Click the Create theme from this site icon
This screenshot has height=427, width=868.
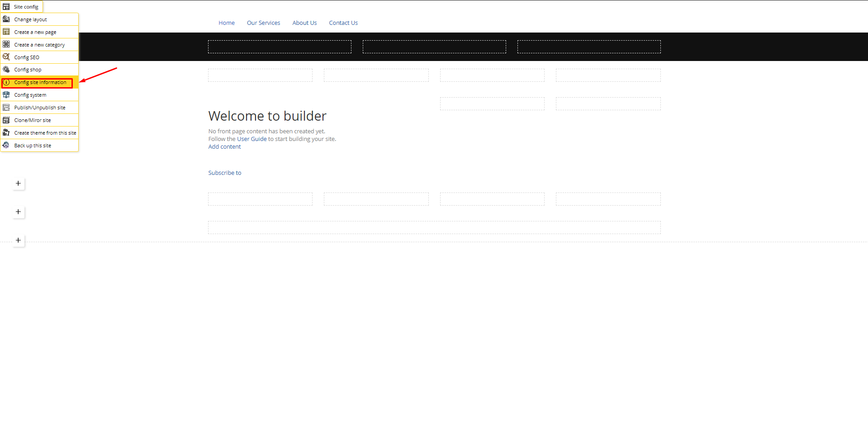6,133
